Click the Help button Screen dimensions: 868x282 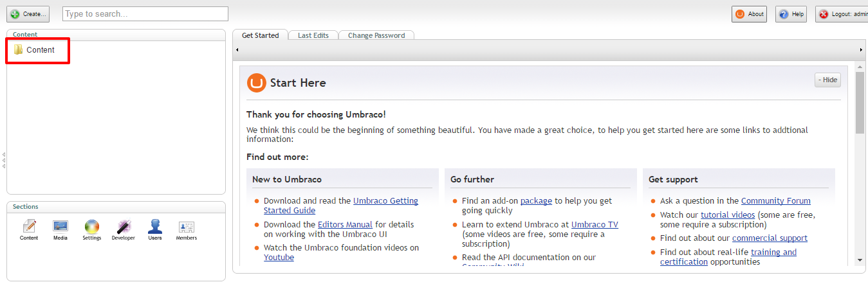(791, 14)
